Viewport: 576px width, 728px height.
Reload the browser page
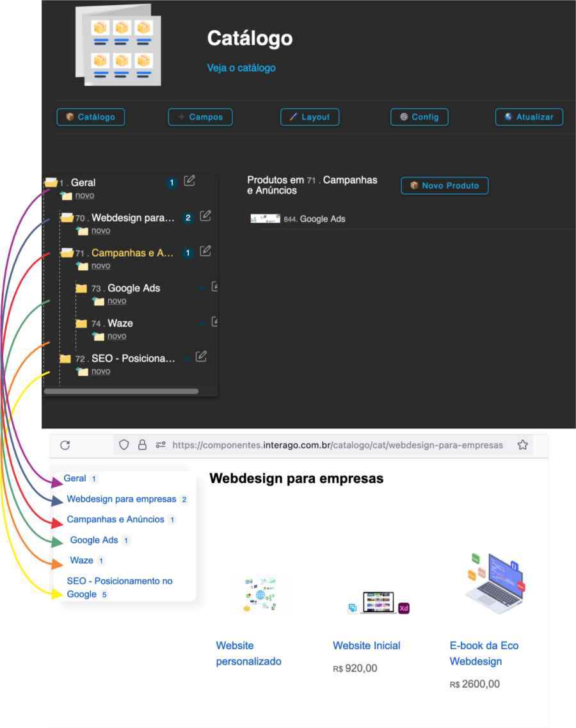(65, 445)
